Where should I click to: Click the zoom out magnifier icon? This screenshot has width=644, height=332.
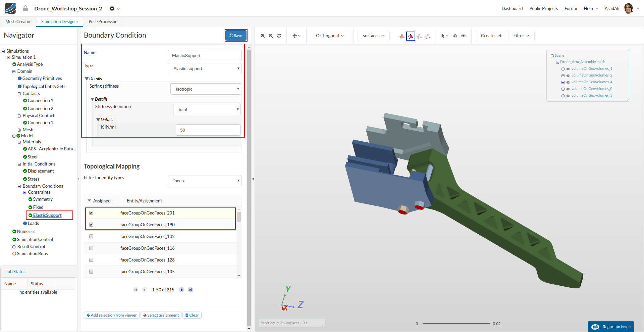(271, 36)
